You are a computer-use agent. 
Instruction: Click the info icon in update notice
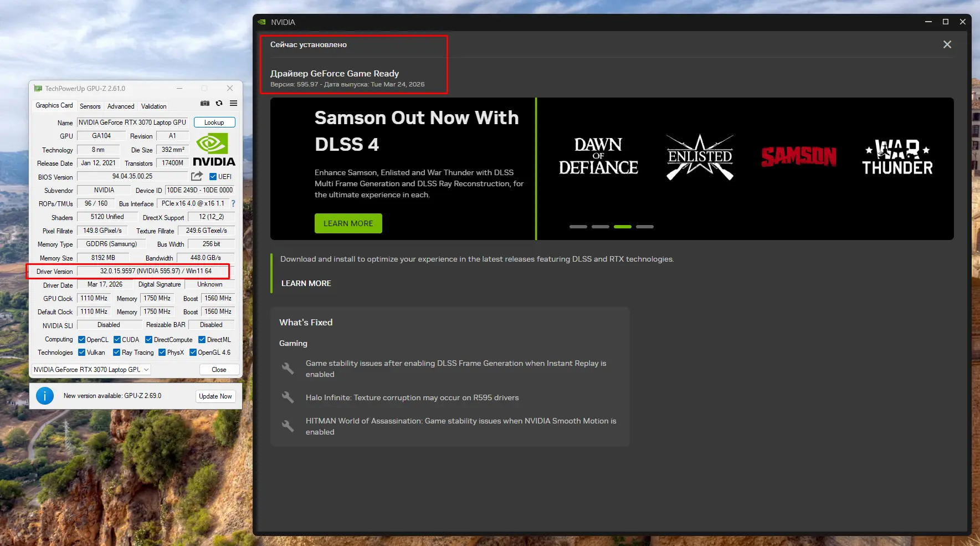tap(45, 396)
